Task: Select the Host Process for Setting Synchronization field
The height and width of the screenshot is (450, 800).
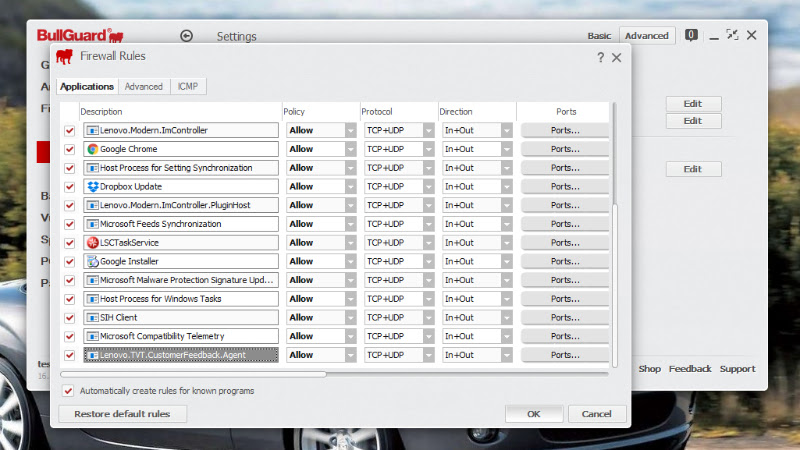Action: pyautogui.click(x=181, y=168)
